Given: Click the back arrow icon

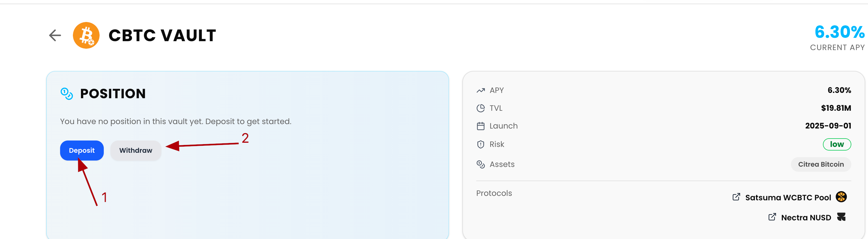Looking at the screenshot, I should [55, 35].
